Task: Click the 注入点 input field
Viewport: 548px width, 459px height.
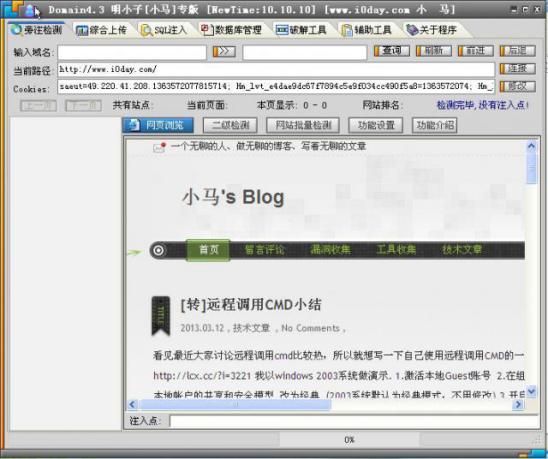Action: point(354,421)
